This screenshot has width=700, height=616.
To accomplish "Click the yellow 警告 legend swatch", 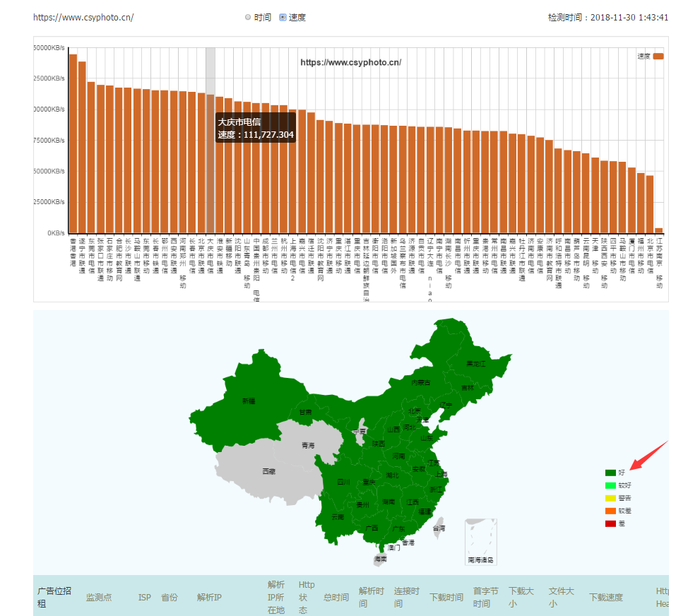I will [x=610, y=498].
